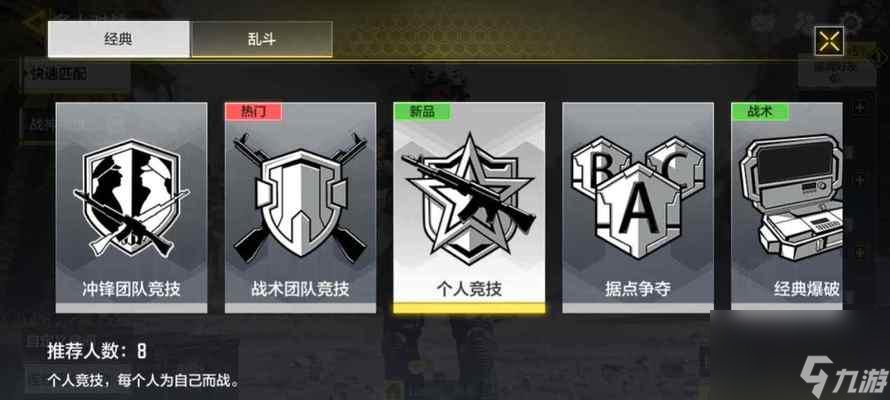The image size is (890, 400).
Task: Close the mode selection panel with the yellow X
Action: tap(829, 41)
